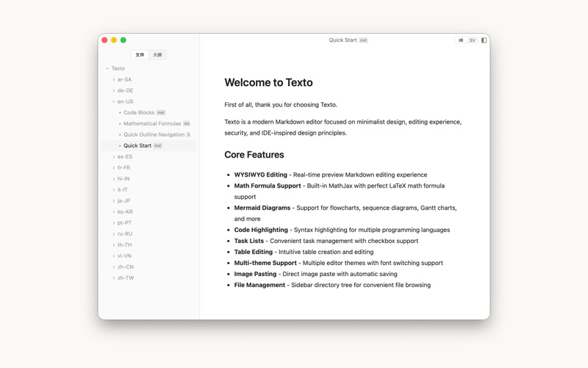Close the Texto window
This screenshot has height=368, width=588.
pyautogui.click(x=104, y=40)
